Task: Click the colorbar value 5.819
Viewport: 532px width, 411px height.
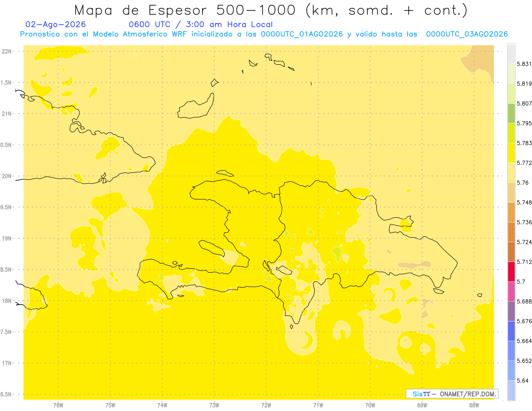Action: (x=524, y=83)
